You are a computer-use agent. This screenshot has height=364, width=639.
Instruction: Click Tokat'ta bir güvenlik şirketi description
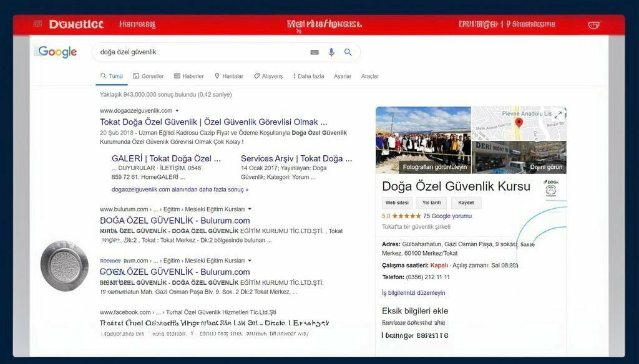pyautogui.click(x=416, y=227)
